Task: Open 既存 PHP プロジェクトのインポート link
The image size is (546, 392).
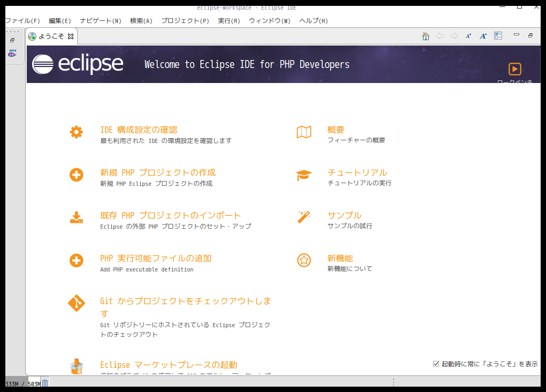Action: pos(171,216)
